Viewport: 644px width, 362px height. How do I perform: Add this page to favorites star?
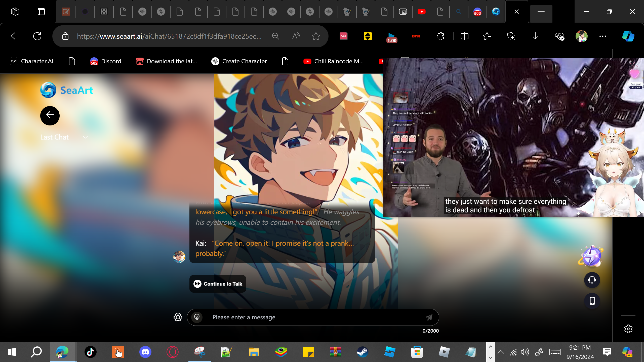(x=316, y=36)
